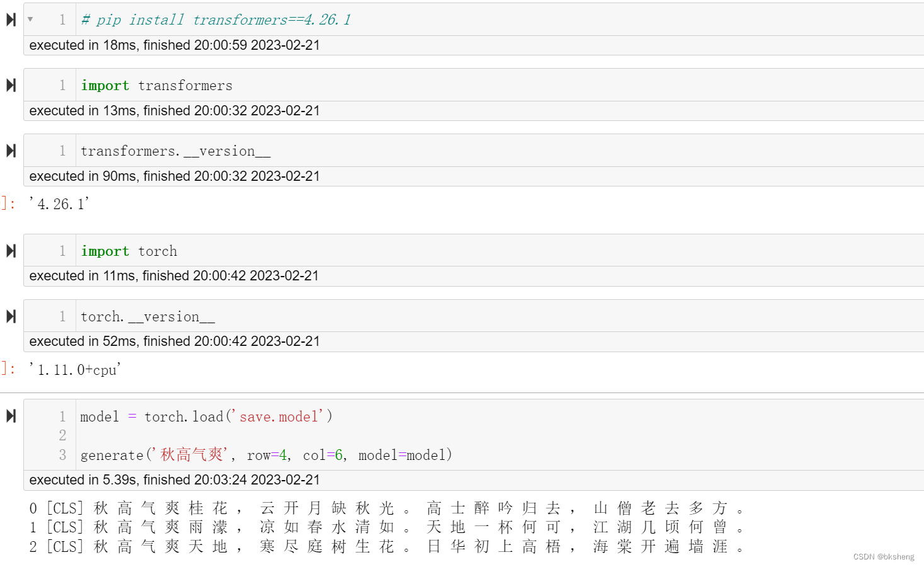The height and width of the screenshot is (567, 924).
Task: Run the import torch cell
Action: point(10,250)
